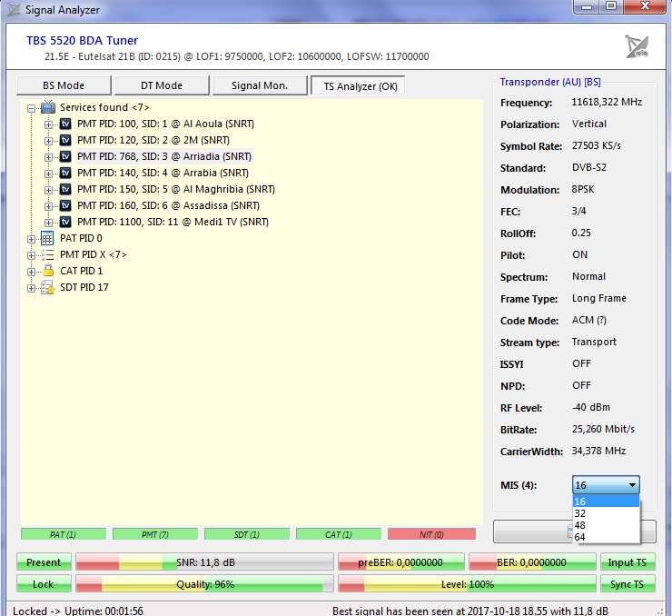Switch to the BS Mode tab
The image size is (672, 616).
pyautogui.click(x=64, y=85)
